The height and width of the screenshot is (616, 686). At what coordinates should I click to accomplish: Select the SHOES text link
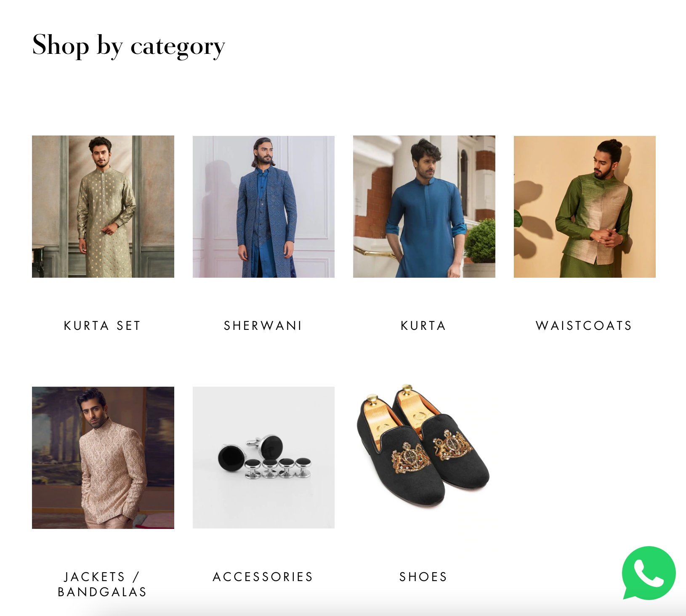pyautogui.click(x=423, y=577)
